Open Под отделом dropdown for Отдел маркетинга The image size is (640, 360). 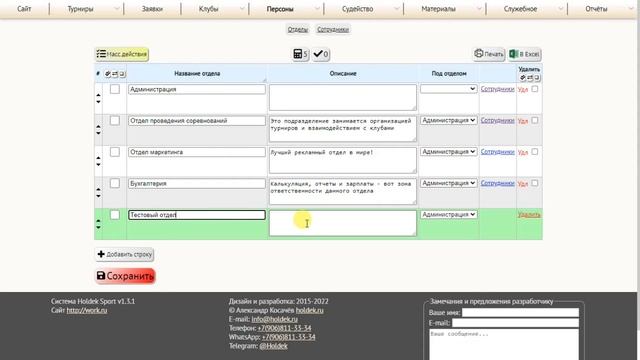(x=449, y=151)
